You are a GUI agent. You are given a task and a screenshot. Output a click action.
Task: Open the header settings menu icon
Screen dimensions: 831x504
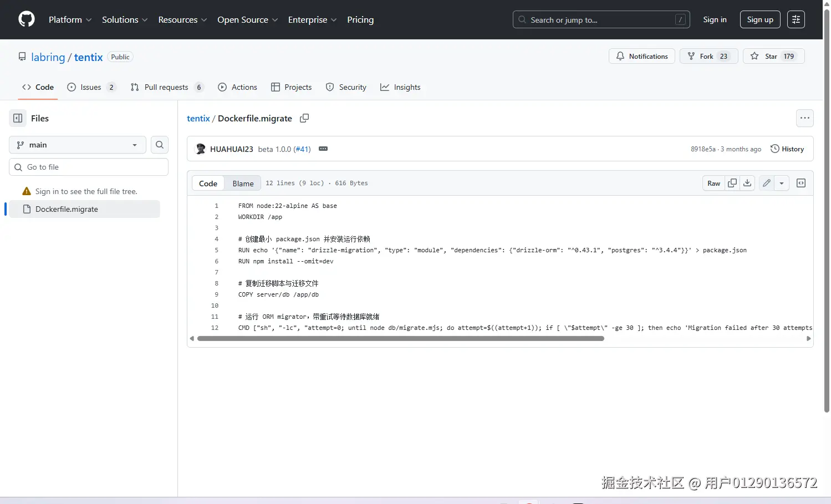pos(796,19)
